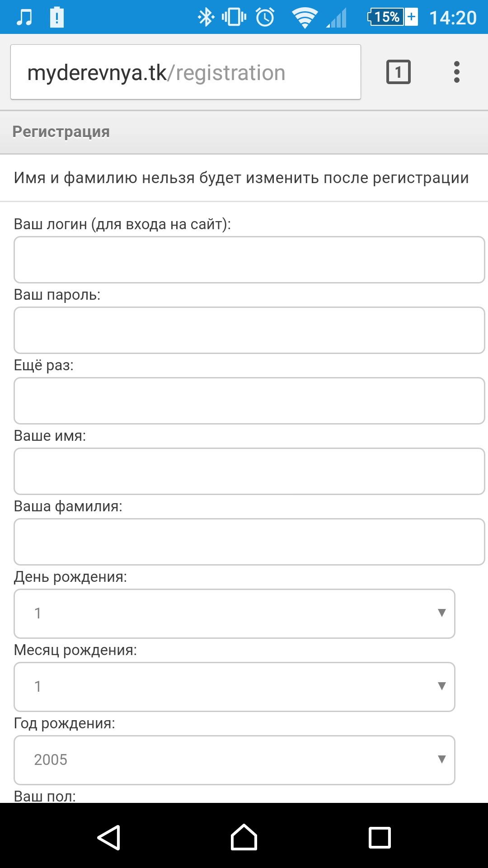Open the Год рождения dropdown showing 2005

click(x=234, y=760)
